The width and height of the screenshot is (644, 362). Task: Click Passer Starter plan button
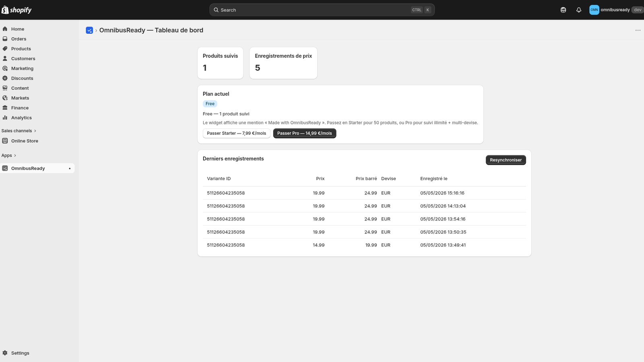point(236,133)
